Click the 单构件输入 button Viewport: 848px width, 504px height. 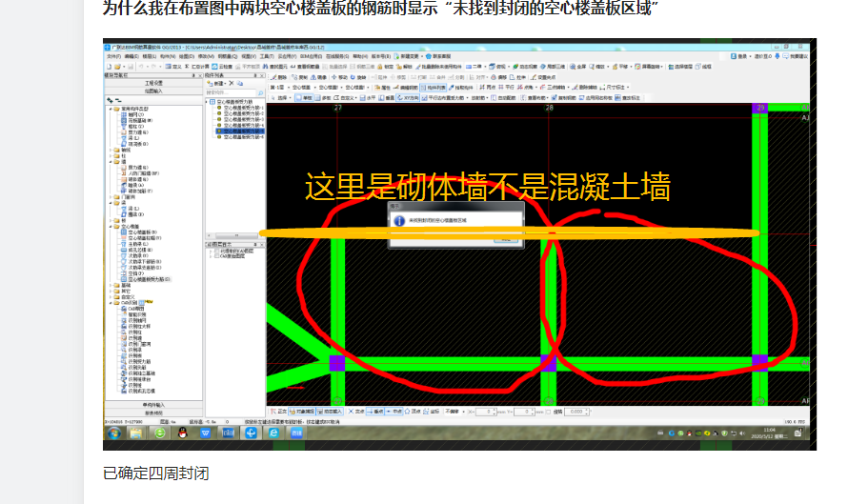(153, 405)
